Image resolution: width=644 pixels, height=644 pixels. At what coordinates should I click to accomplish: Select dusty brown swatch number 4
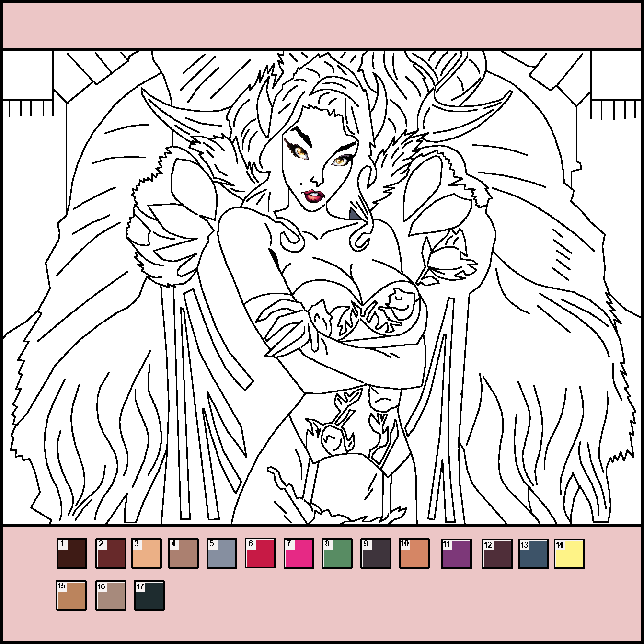(x=184, y=553)
